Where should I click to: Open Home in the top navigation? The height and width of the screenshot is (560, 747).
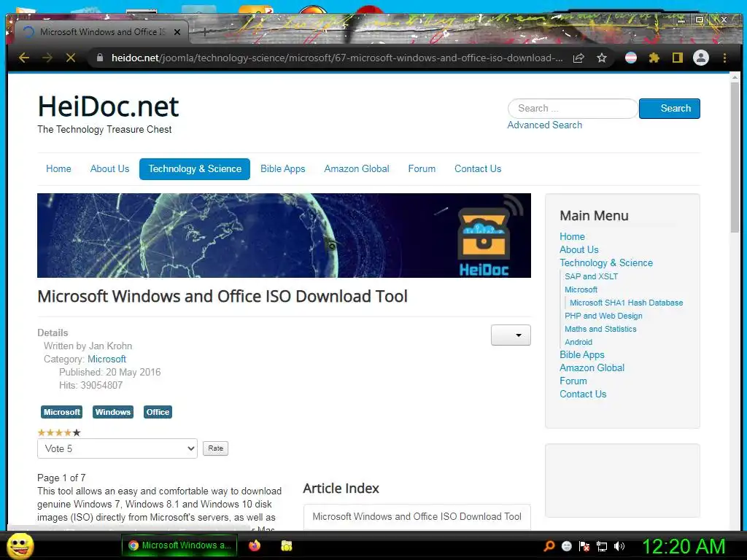click(x=58, y=169)
